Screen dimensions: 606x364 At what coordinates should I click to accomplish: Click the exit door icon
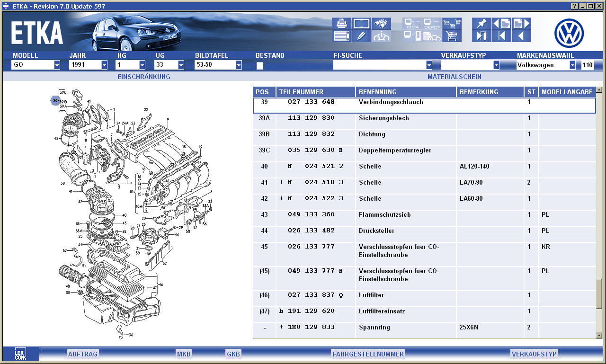[x=481, y=36]
